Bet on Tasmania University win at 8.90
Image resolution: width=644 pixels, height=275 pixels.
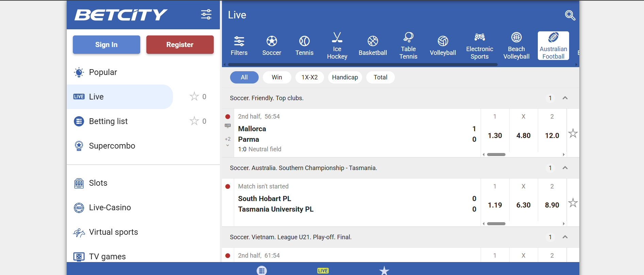tap(552, 205)
